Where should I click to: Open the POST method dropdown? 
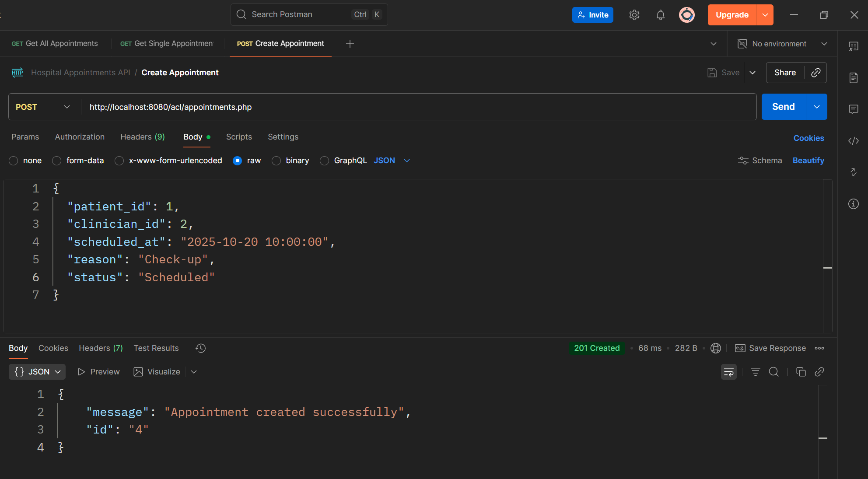point(43,107)
